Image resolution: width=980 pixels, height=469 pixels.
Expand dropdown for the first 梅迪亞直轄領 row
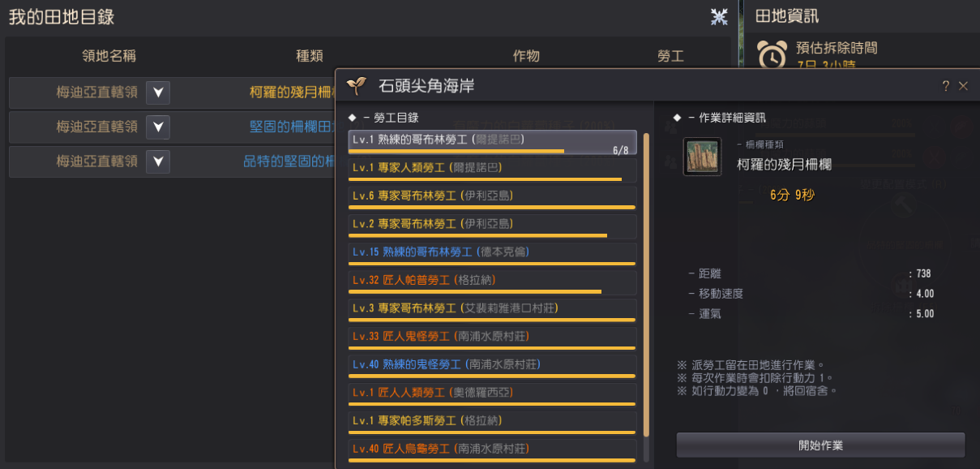[x=158, y=93]
